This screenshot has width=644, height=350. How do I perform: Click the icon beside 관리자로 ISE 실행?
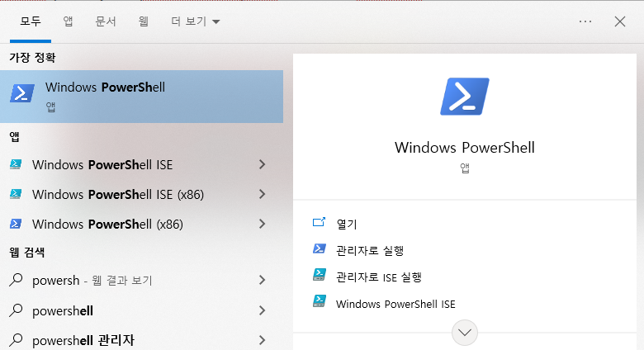coord(320,274)
